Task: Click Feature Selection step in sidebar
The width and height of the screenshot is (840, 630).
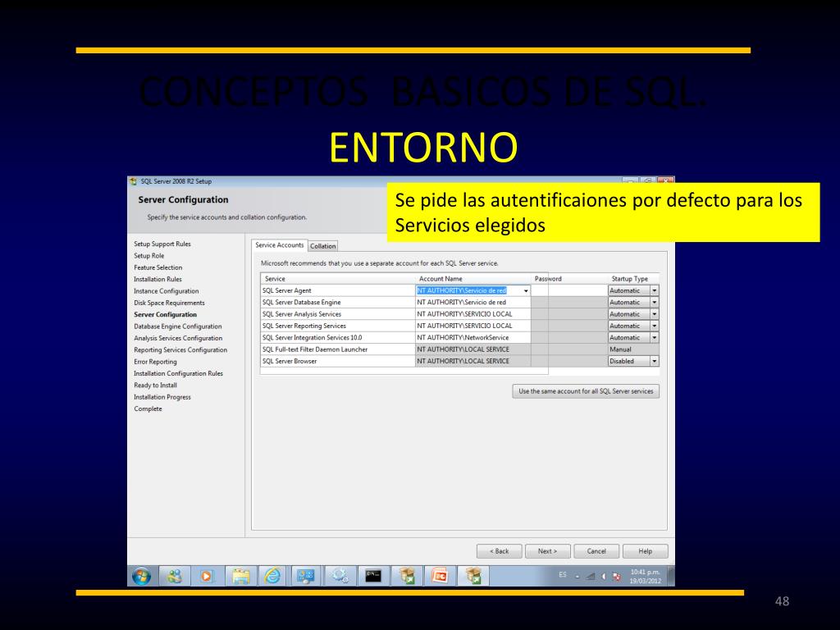Action: [158, 267]
